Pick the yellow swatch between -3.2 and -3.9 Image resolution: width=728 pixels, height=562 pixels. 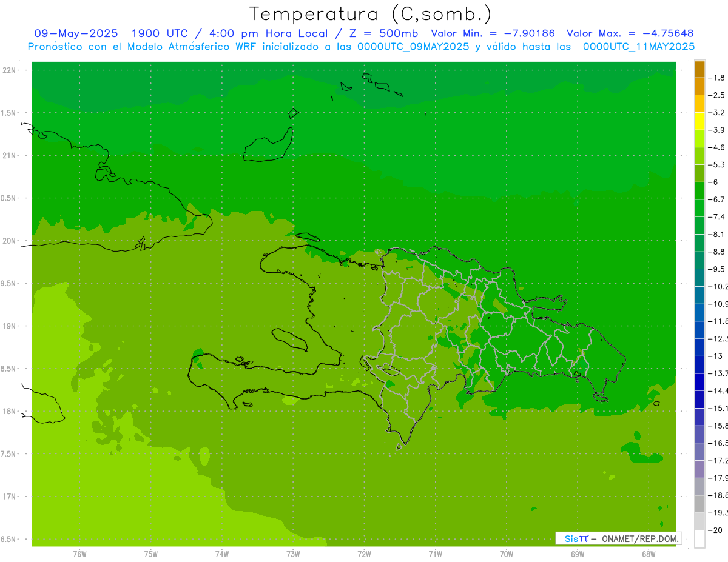click(x=699, y=121)
